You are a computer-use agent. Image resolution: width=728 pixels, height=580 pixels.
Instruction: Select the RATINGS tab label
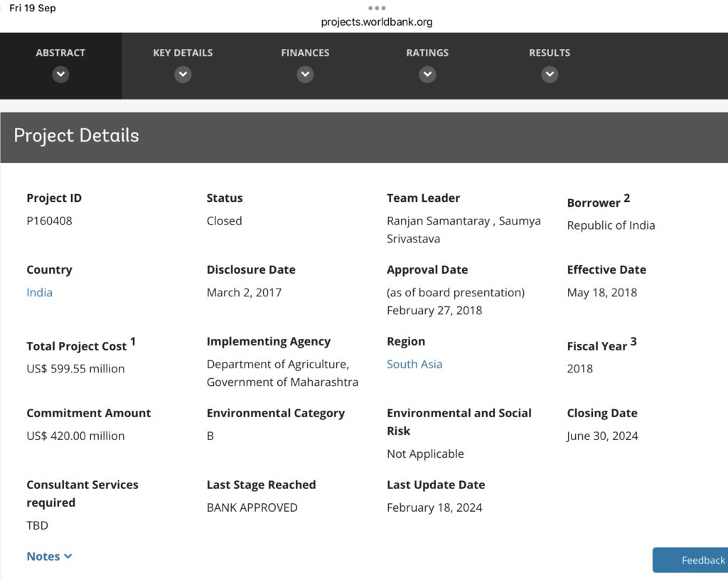[x=427, y=53]
